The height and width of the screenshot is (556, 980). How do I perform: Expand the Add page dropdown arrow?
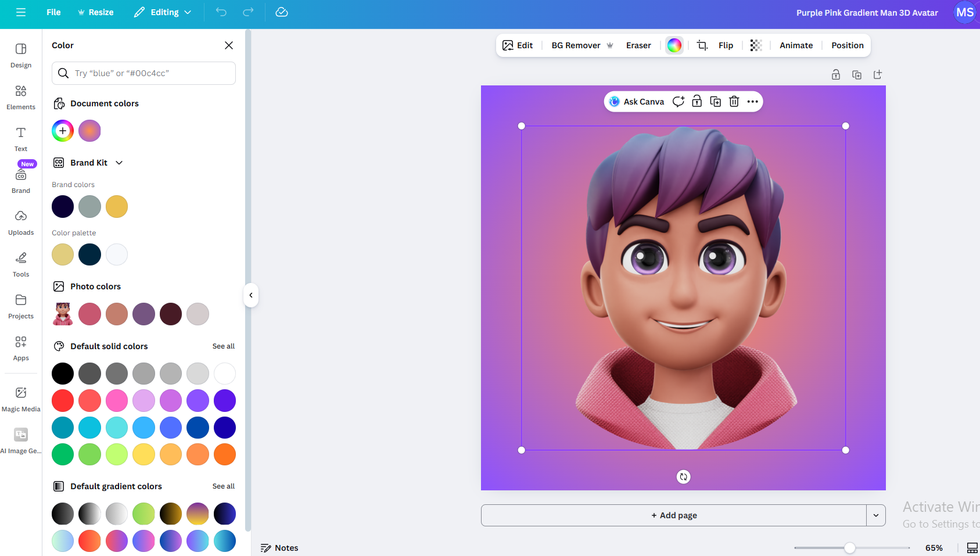(x=876, y=515)
